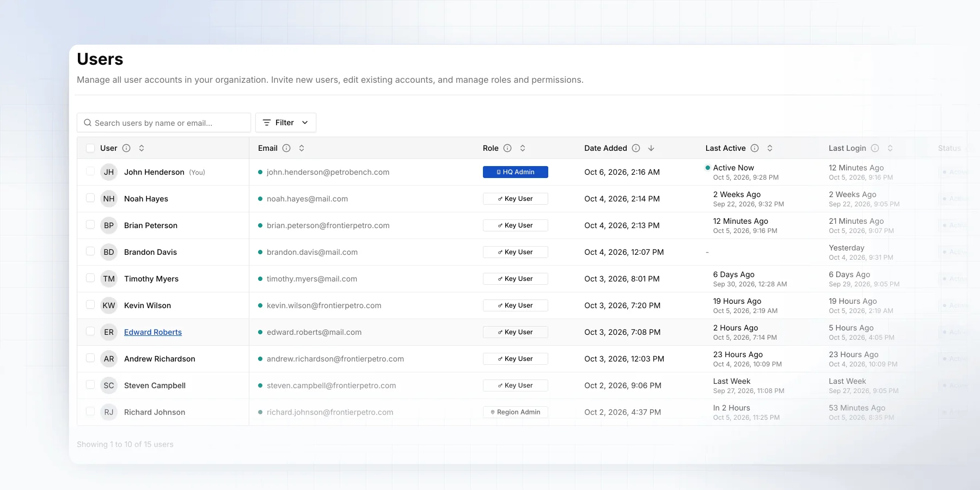The height and width of the screenshot is (490, 980).
Task: Check the box for Brian Peterson
Action: (x=90, y=225)
